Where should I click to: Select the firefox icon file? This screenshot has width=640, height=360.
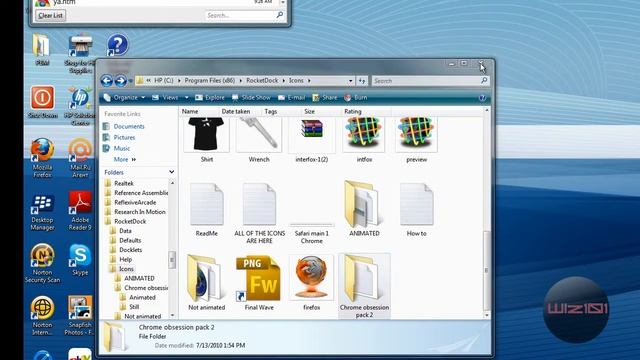pyautogui.click(x=311, y=282)
